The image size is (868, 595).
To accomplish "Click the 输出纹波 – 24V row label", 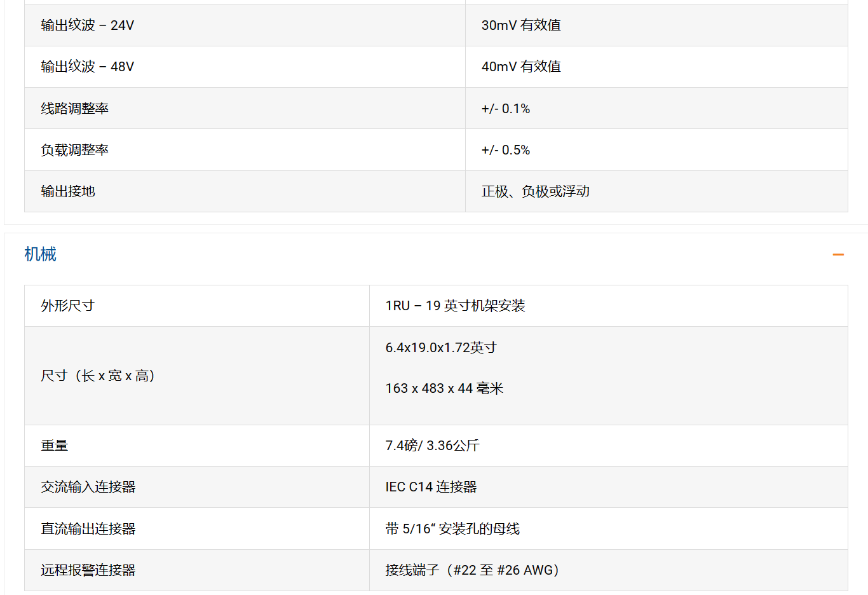I will (88, 25).
